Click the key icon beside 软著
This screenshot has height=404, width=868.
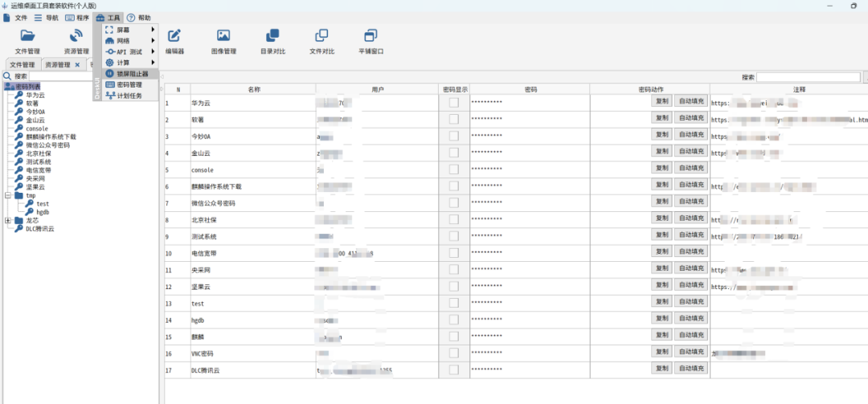click(x=19, y=104)
